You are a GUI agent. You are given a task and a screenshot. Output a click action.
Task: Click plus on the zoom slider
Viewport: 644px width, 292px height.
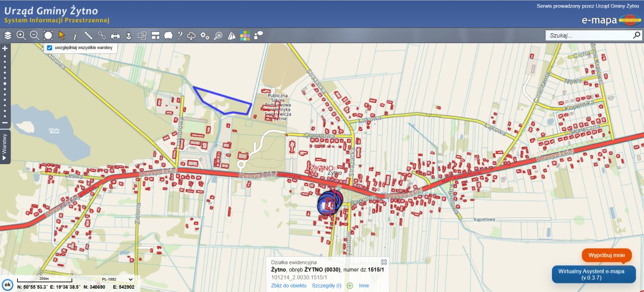click(5, 48)
